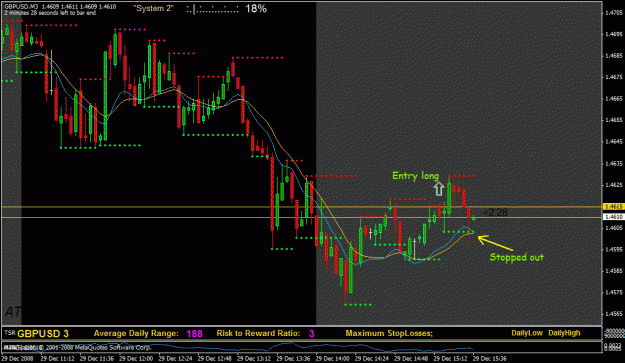
Task: Click the 29 Dec 15:12 time label
Action: click(x=450, y=359)
